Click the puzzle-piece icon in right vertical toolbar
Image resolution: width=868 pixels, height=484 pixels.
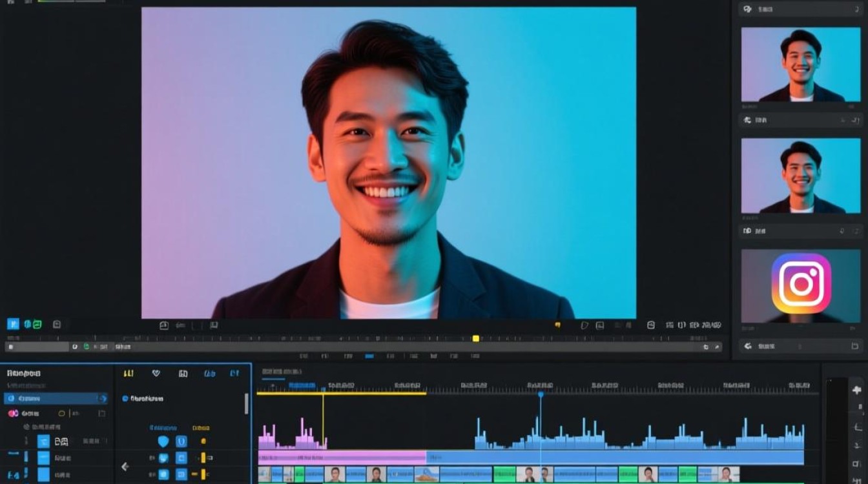(857, 390)
